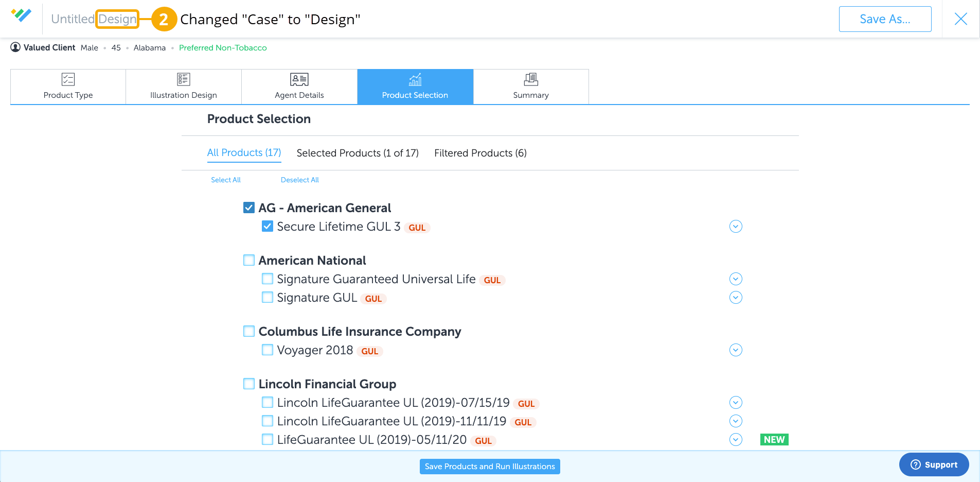Expand Signature Guaranteed Universal Life details

point(736,279)
